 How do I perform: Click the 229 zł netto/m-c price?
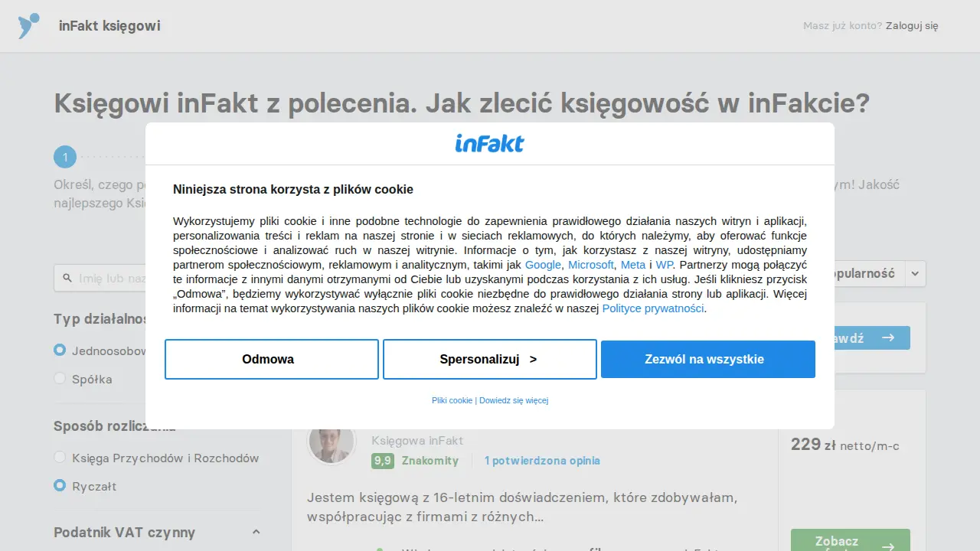[x=844, y=445]
